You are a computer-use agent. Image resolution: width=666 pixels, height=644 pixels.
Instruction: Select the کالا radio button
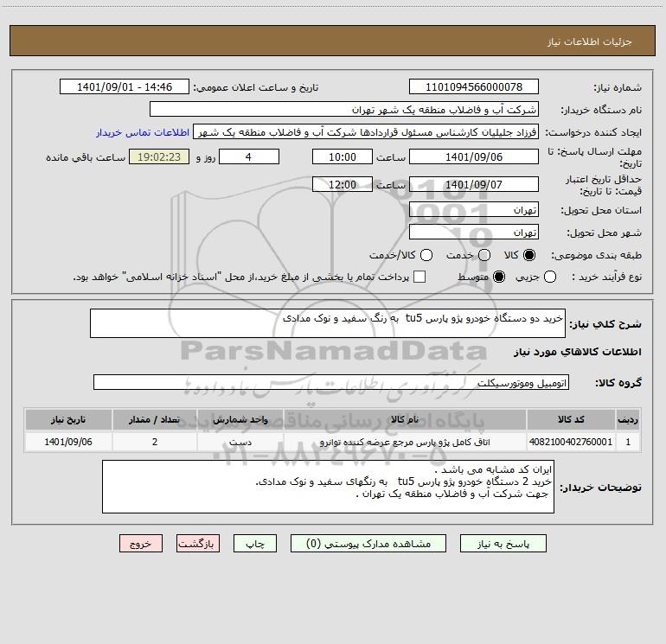coord(529,255)
